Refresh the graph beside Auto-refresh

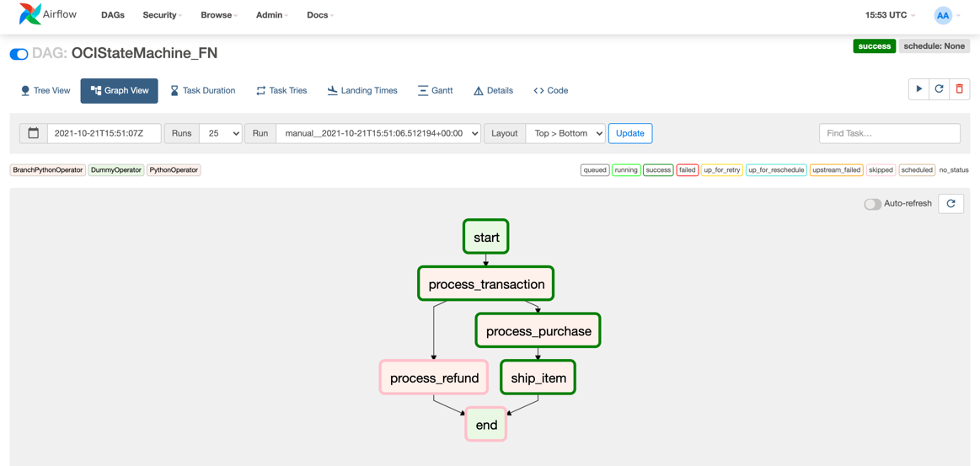point(951,204)
